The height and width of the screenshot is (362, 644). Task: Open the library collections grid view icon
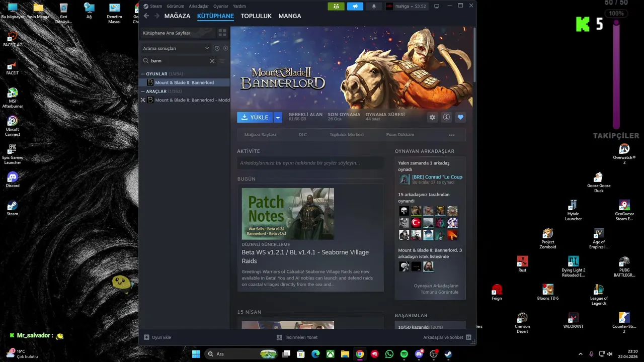click(222, 33)
